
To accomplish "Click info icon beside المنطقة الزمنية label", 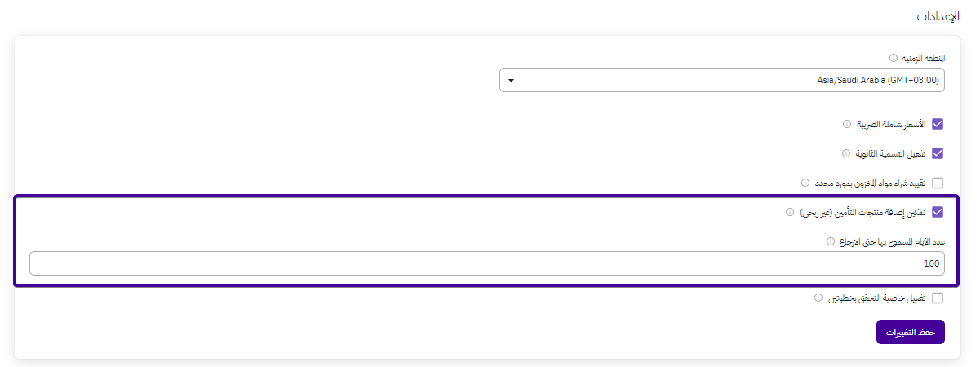I will (894, 59).
